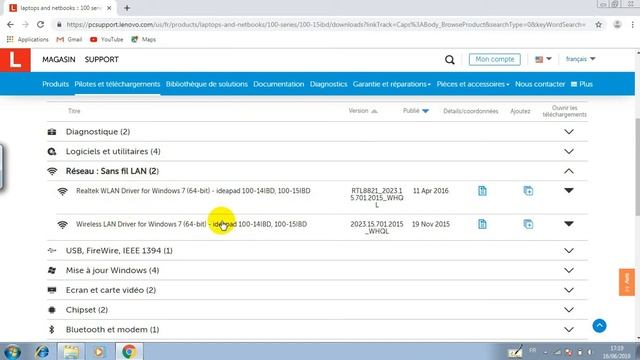Expand Mise à jour Windows category
Screen dimensions: 640x360
pos(569,270)
